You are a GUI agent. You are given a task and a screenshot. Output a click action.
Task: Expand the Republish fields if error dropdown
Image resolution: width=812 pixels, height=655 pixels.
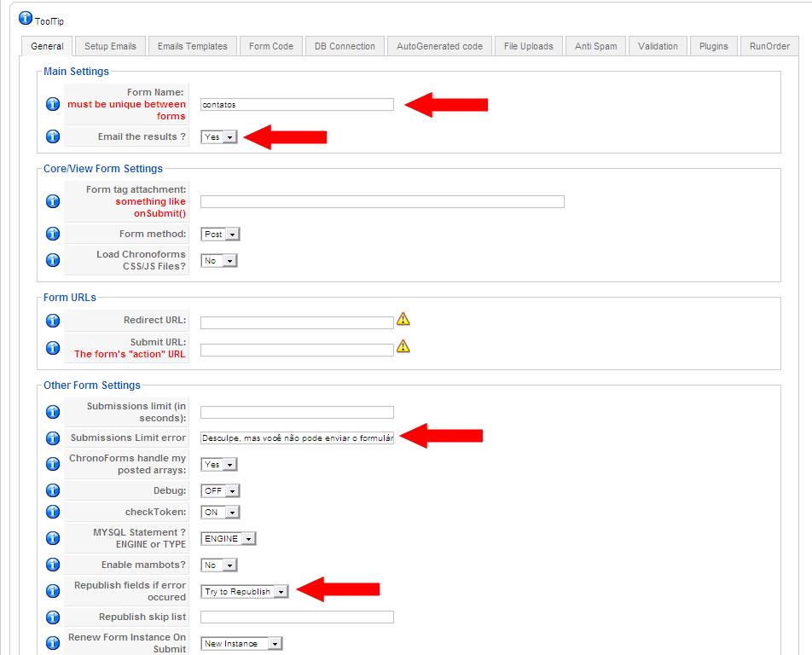pyautogui.click(x=245, y=591)
